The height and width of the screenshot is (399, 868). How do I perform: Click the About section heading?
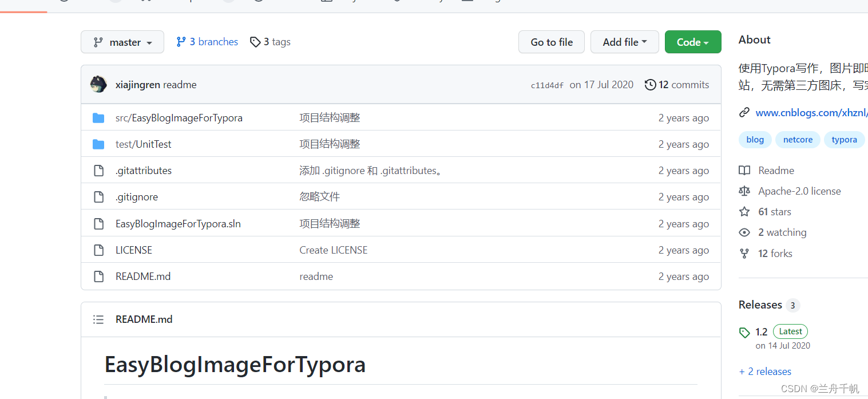pyautogui.click(x=755, y=39)
